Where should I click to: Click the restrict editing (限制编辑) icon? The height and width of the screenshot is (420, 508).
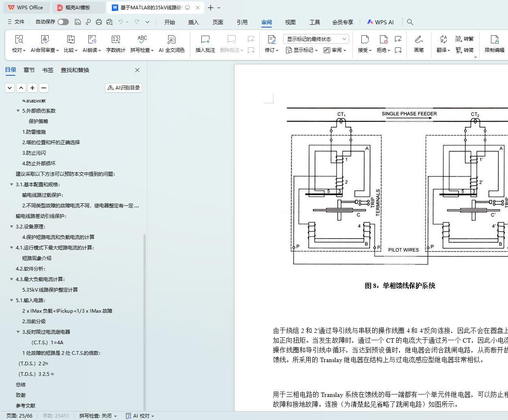(x=494, y=40)
